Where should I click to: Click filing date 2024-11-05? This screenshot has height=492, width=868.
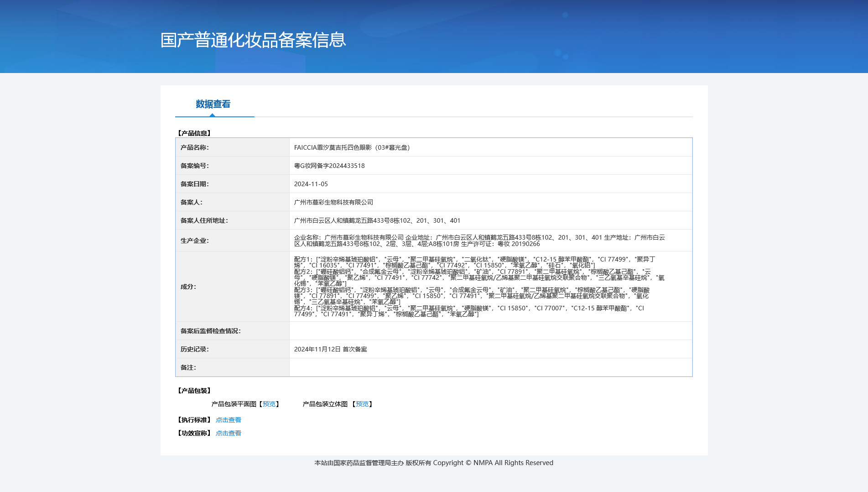(x=311, y=184)
